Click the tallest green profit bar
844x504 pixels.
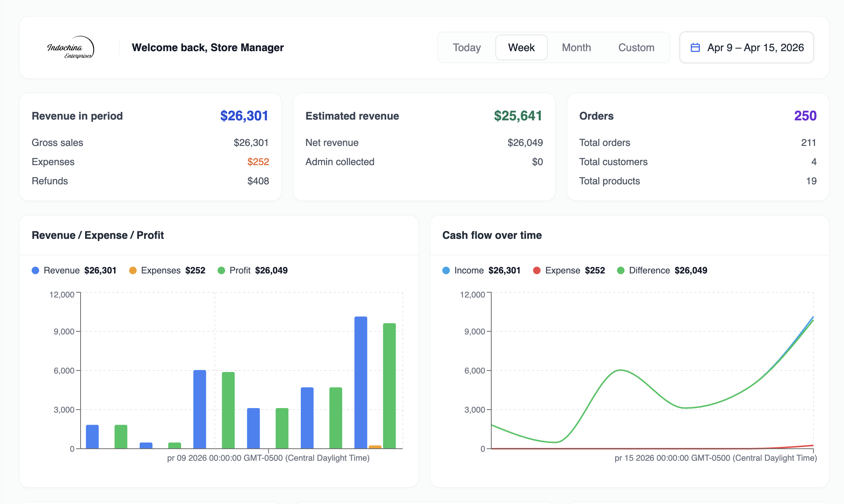[x=389, y=386]
